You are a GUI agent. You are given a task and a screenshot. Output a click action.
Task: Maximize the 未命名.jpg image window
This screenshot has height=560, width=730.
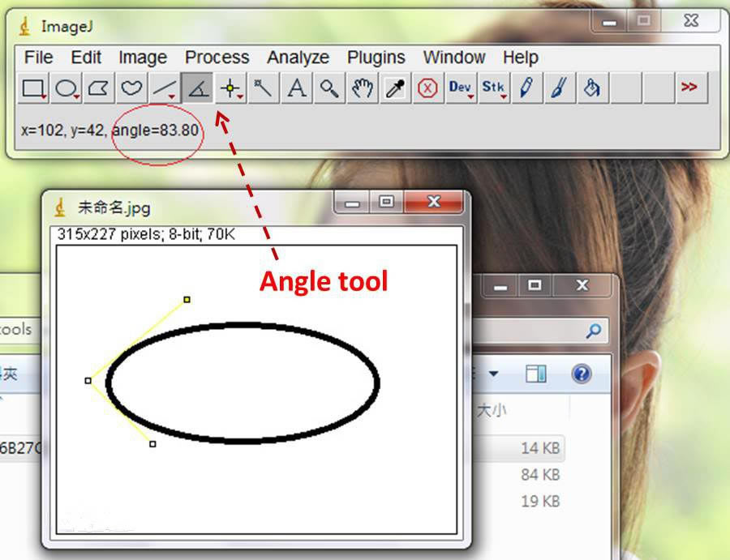click(386, 203)
